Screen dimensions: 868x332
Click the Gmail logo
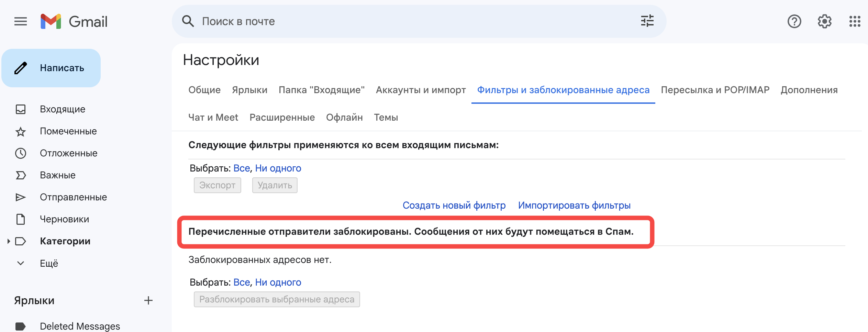tap(74, 21)
